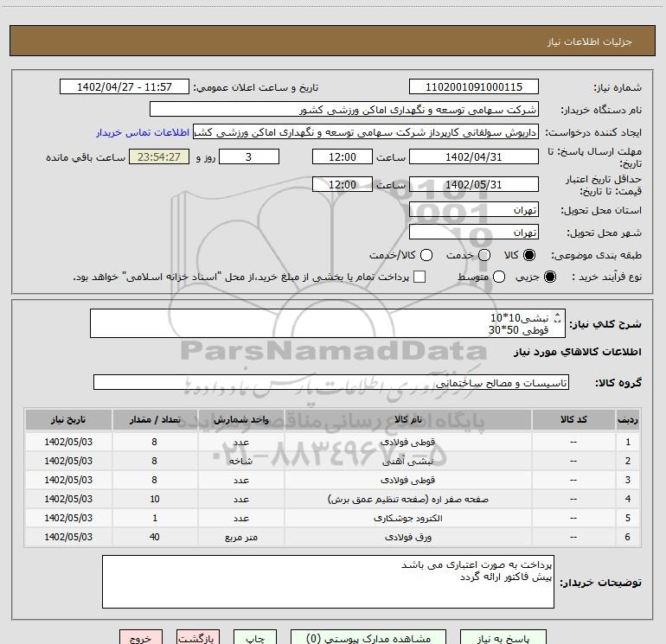Viewport: 666px width, 644px height.
Task: Click the remaining time 23:54:27 field
Action: (159, 156)
